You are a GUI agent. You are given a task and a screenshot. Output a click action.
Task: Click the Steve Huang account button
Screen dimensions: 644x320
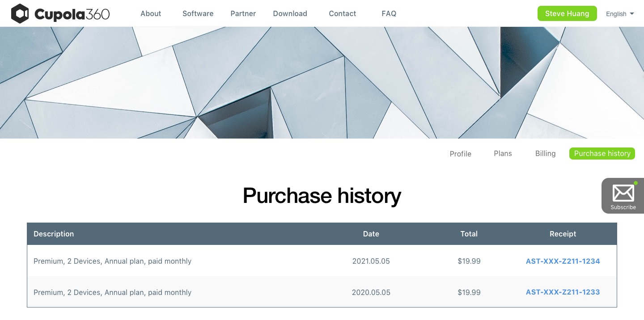pyautogui.click(x=567, y=13)
